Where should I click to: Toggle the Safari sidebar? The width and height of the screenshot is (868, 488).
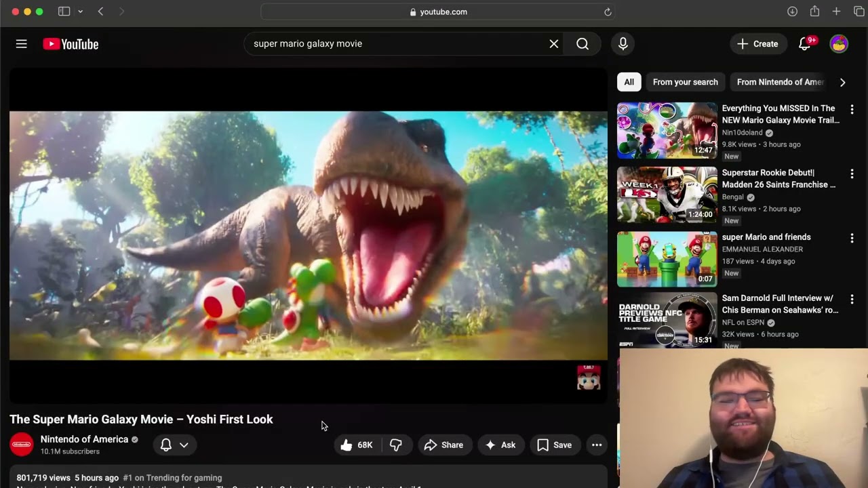click(x=64, y=12)
